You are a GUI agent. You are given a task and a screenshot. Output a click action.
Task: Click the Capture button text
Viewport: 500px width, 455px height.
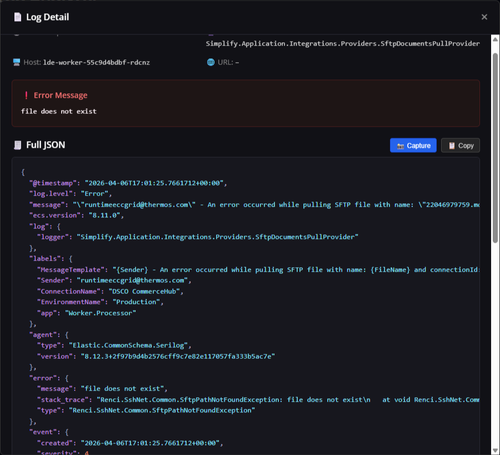tap(419, 146)
